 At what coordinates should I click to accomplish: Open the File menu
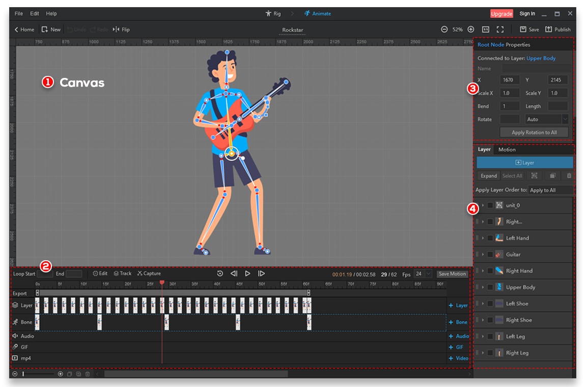(x=19, y=13)
